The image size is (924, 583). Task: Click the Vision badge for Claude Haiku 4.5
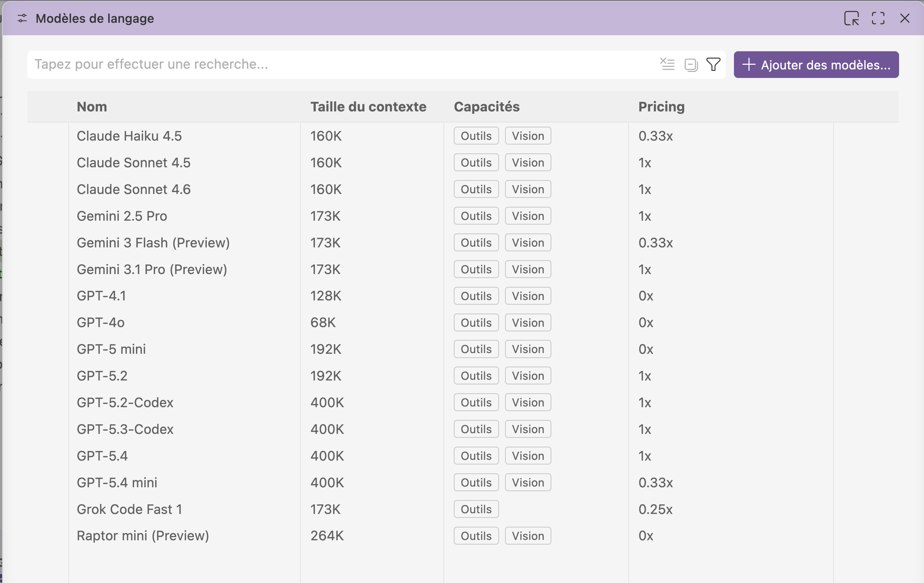point(528,136)
